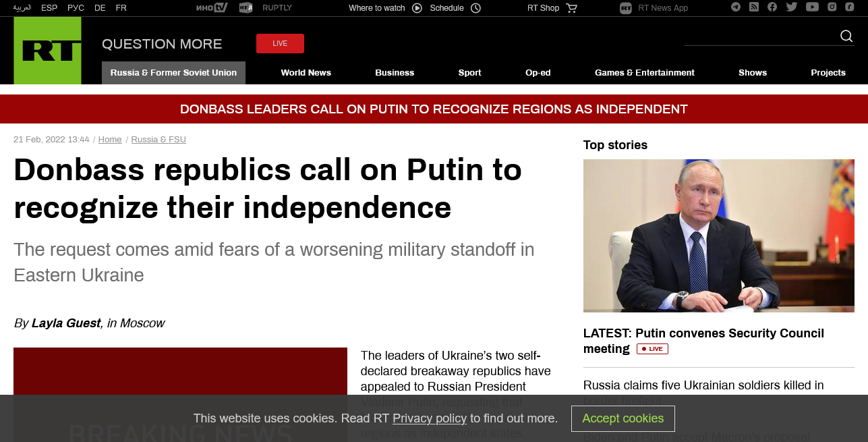The height and width of the screenshot is (442, 868).
Task: Open RT's Telegram channel icon
Action: point(736,7)
